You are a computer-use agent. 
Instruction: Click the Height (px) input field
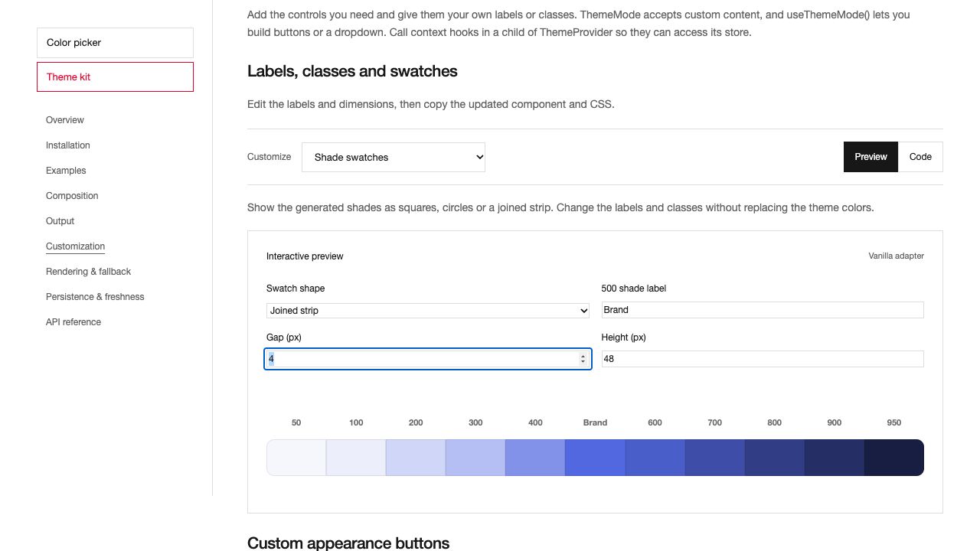[x=763, y=359]
